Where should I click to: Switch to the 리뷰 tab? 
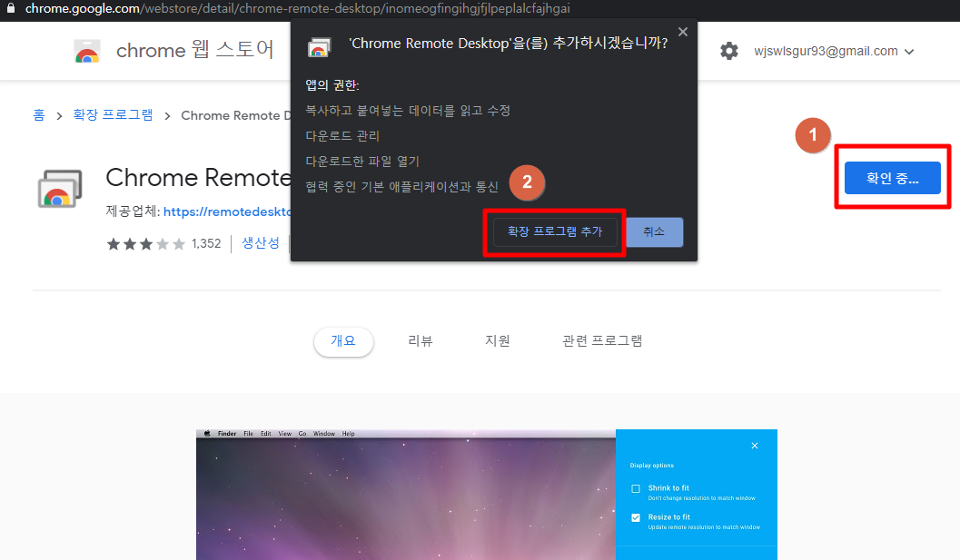pyautogui.click(x=421, y=341)
